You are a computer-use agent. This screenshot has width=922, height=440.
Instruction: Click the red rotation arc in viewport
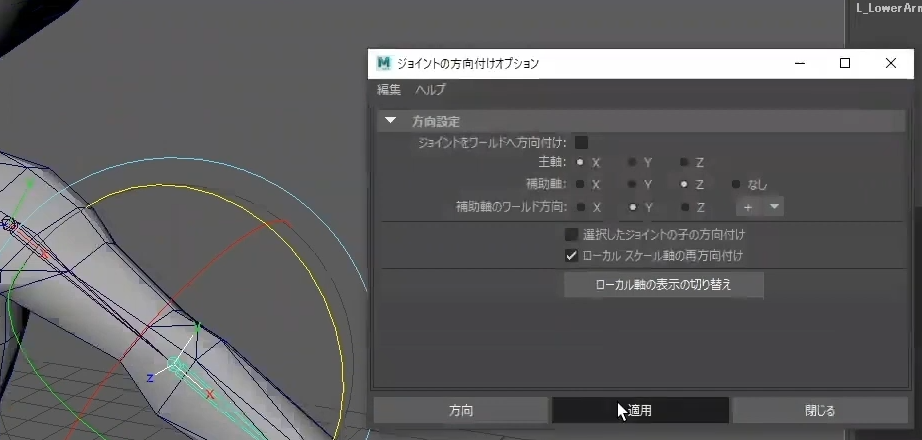[x=171, y=303]
